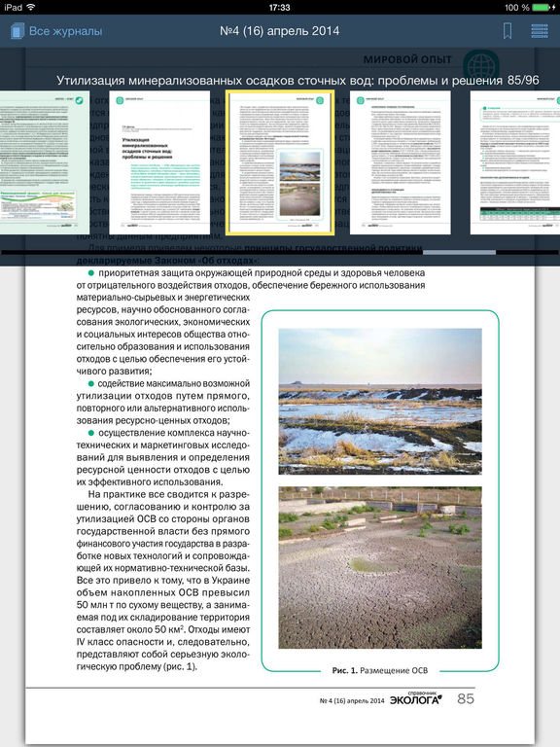The image size is (560, 747).
Task: Click the issue title №4 (16) апрель 2014
Action: tap(280, 31)
